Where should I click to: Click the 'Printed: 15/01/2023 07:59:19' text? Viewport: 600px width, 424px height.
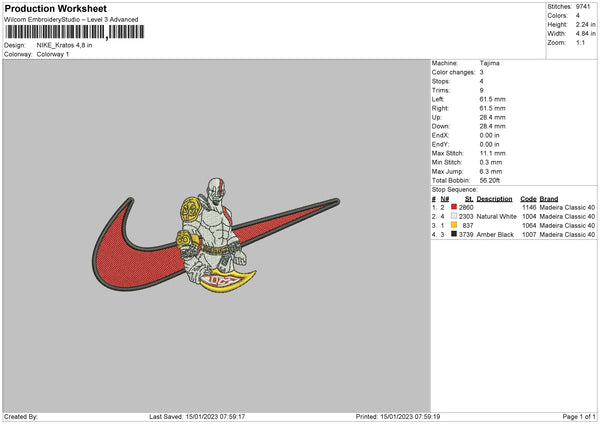pyautogui.click(x=398, y=417)
